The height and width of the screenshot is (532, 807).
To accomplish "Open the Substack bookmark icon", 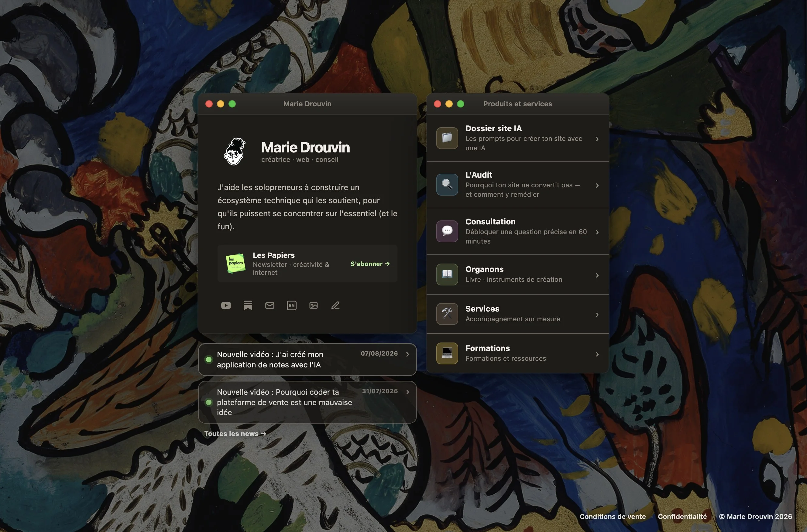I will [248, 305].
